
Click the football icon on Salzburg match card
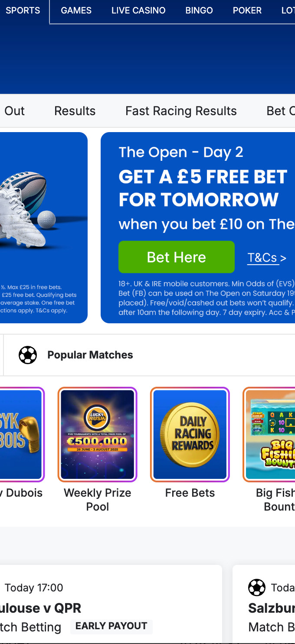257,588
